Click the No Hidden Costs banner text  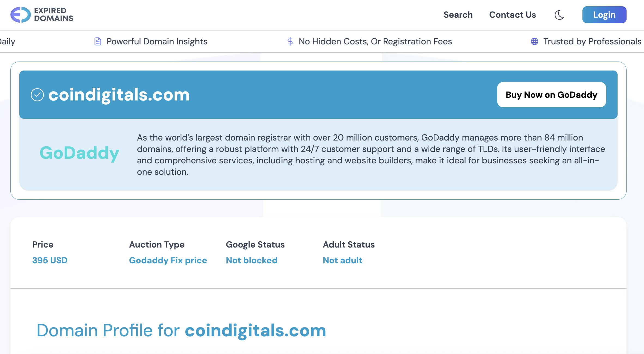point(375,41)
